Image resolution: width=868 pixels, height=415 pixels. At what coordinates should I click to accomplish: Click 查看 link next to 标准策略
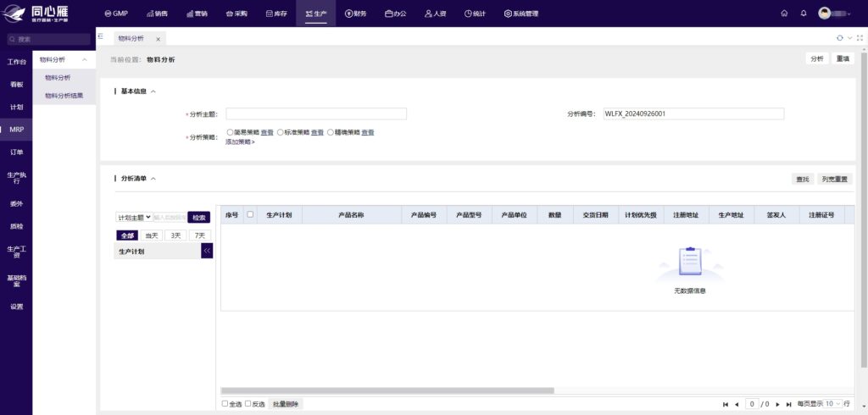[x=317, y=132]
